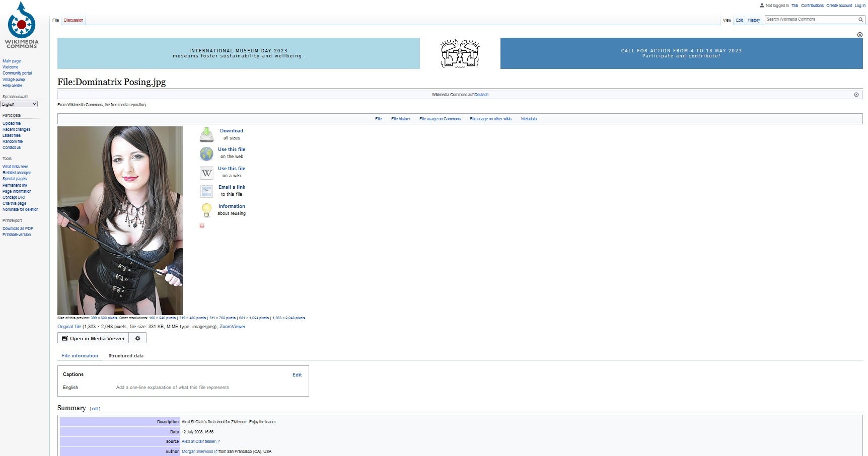Open Media Viewer settings gear
868x456 pixels.
pos(137,338)
